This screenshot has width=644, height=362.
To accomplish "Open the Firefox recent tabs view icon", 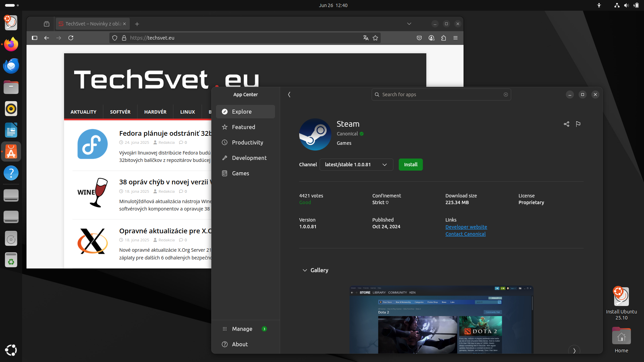I will click(47, 24).
